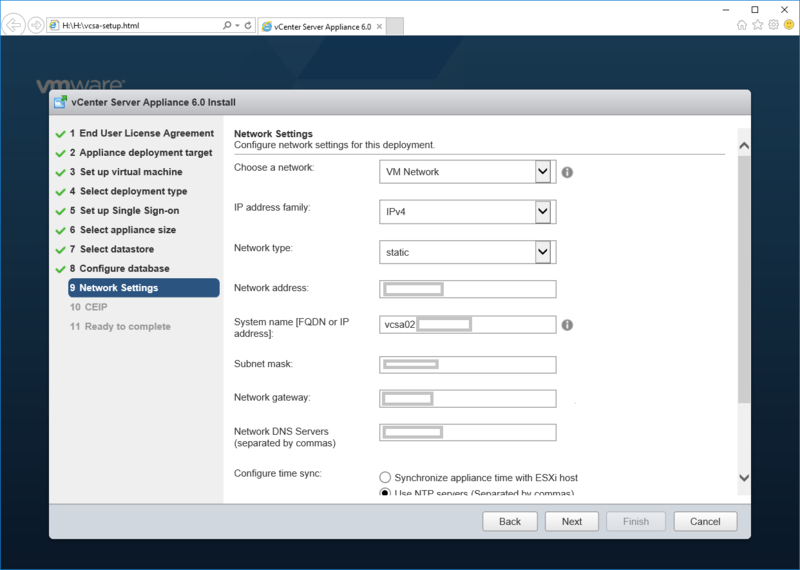Click the Subnet mask input field
Viewport: 800px width, 570px height.
467,365
